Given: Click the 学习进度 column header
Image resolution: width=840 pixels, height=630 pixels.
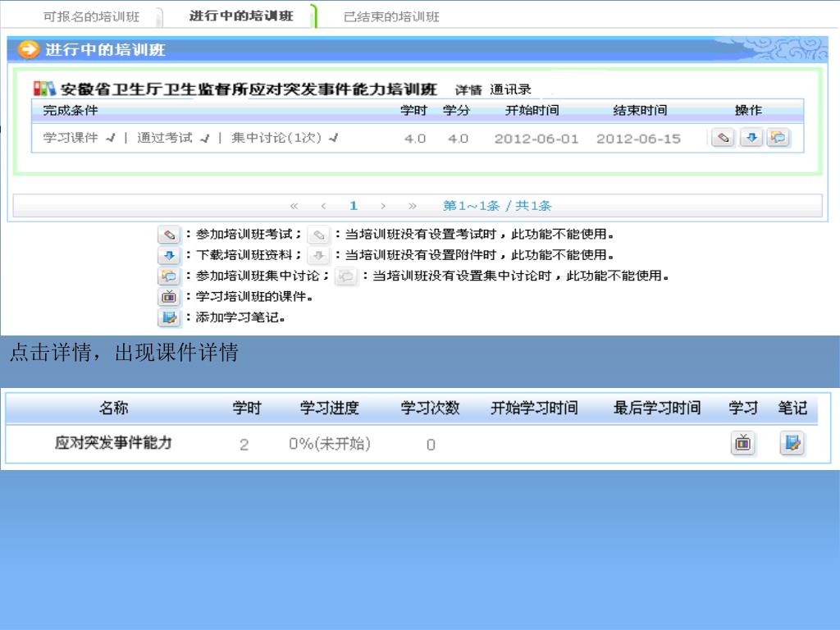Looking at the screenshot, I should [x=330, y=409].
